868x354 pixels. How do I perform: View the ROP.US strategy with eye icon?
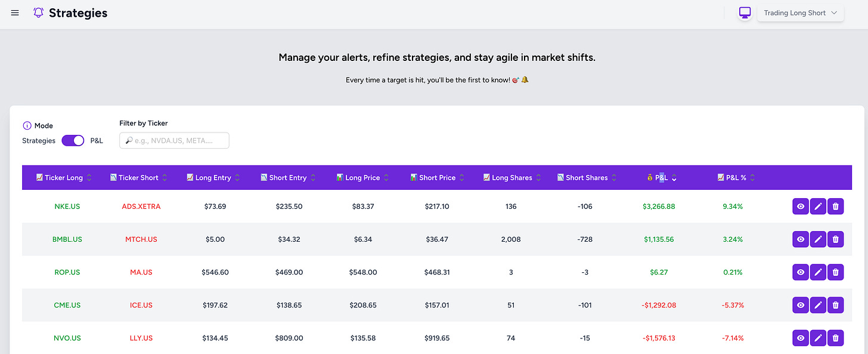(x=801, y=272)
